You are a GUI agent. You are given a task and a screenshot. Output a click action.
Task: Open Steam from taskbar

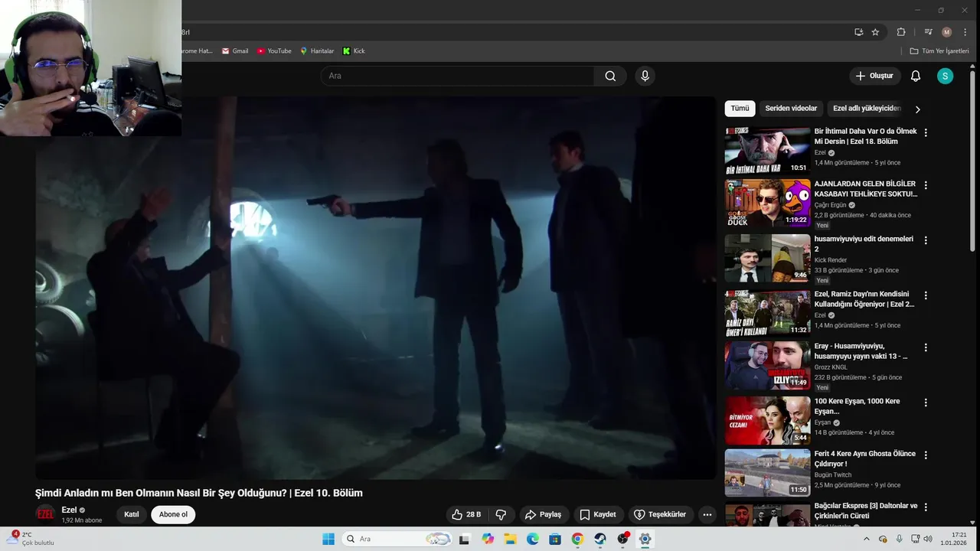[x=600, y=539]
